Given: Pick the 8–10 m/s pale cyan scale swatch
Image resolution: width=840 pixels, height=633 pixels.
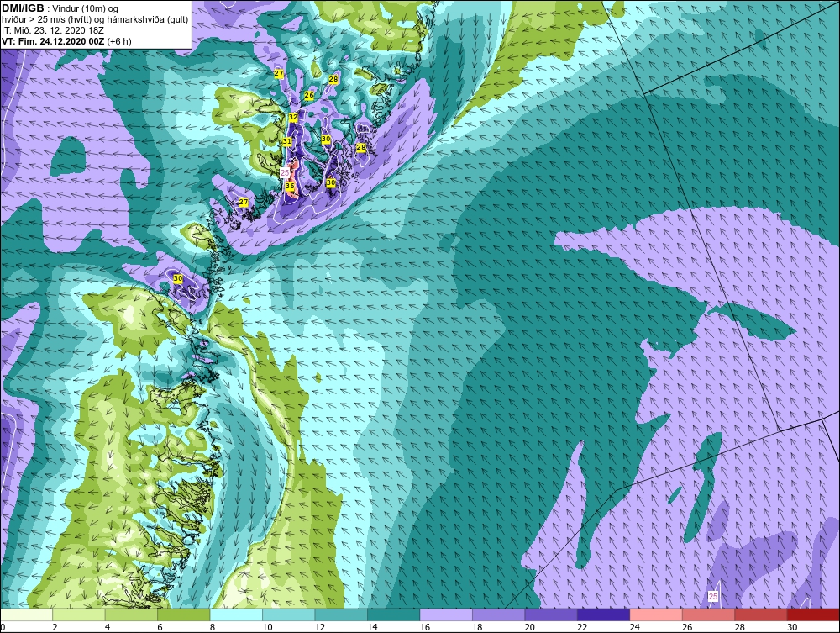Looking at the screenshot, I should (236, 615).
